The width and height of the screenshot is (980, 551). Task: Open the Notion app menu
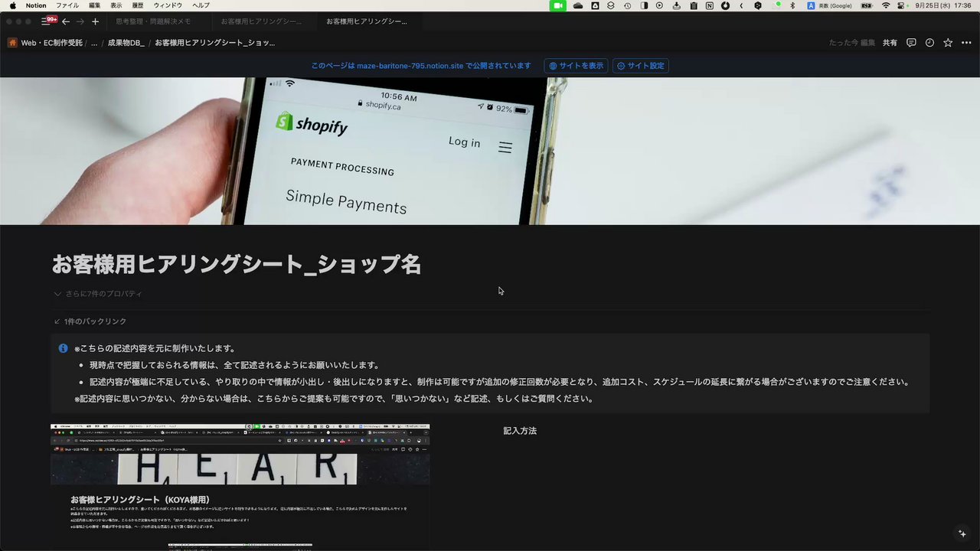pos(36,5)
